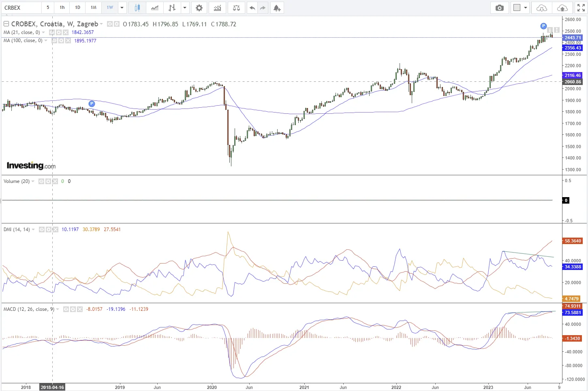
Task: Select the 1M interval
Action: pyautogui.click(x=94, y=8)
